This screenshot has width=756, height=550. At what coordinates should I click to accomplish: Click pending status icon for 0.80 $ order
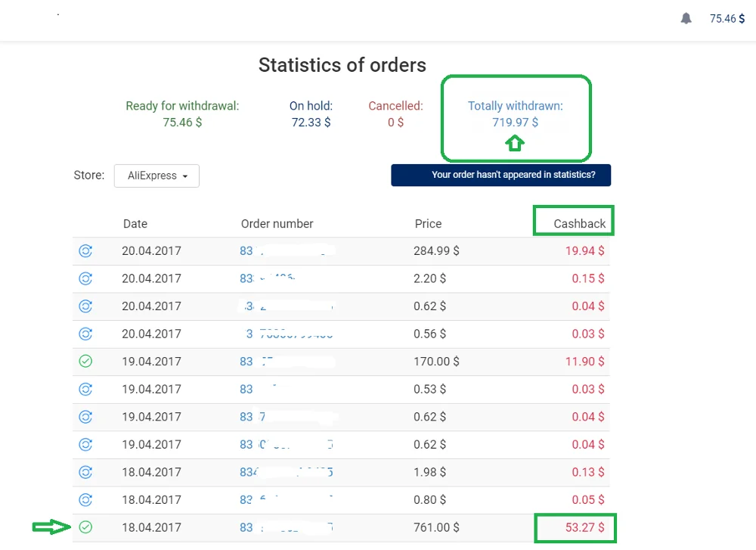pyautogui.click(x=85, y=499)
